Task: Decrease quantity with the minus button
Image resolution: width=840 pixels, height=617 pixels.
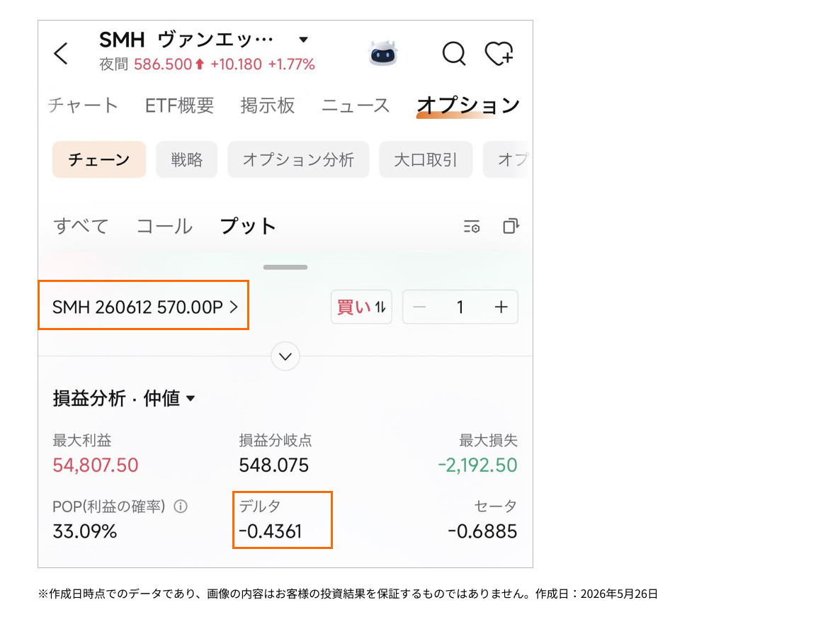Action: click(x=419, y=307)
